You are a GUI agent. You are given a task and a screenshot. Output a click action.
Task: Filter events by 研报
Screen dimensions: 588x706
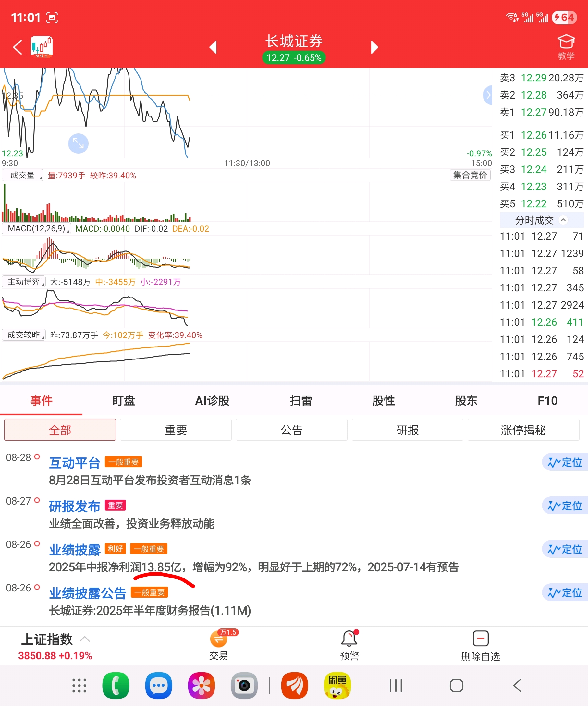[408, 430]
